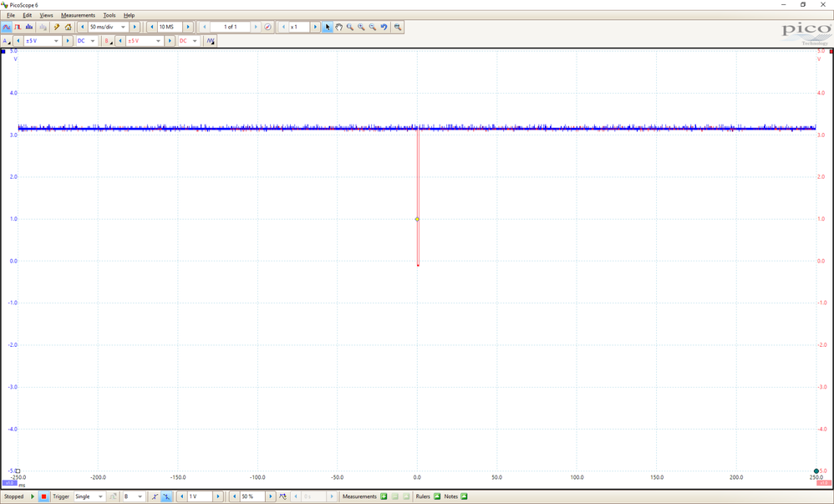Screen dimensions: 834x504
Task: Start capture with green play icon
Action: [33, 496]
